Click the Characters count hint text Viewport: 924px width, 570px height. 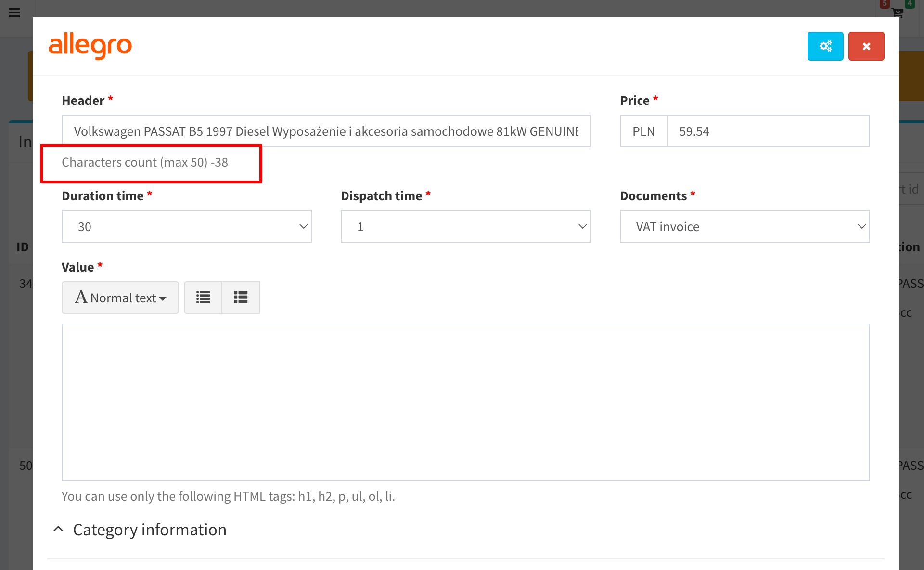(144, 162)
